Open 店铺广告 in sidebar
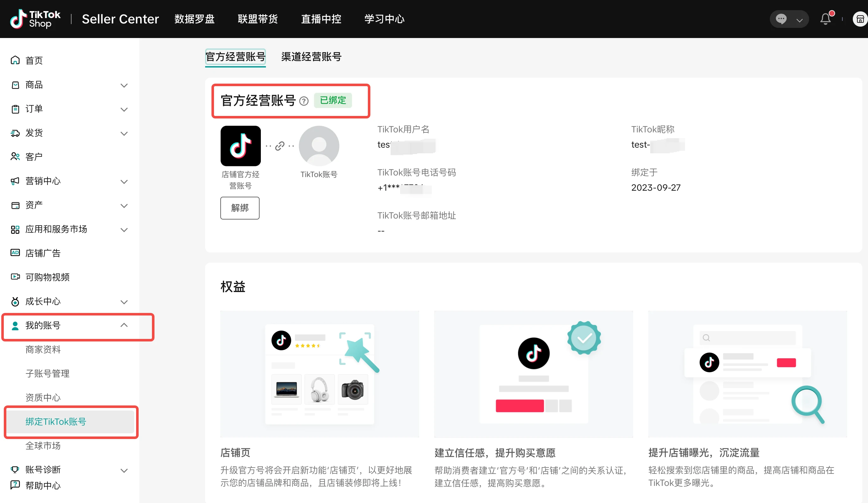This screenshot has height=503, width=868. point(43,253)
